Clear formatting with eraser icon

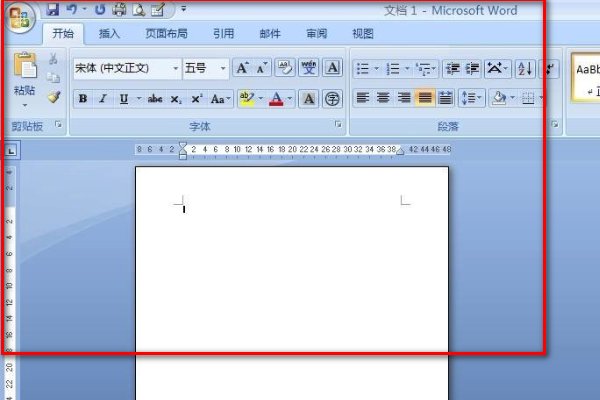[285, 68]
